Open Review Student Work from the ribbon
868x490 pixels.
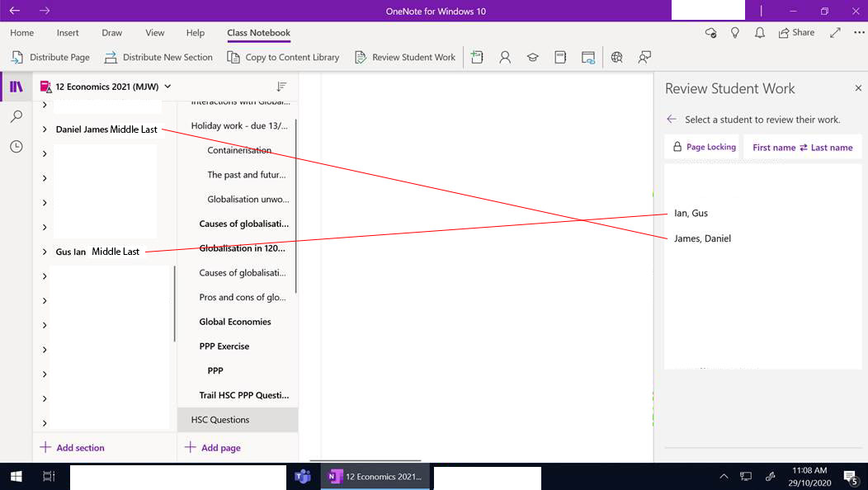(x=405, y=57)
